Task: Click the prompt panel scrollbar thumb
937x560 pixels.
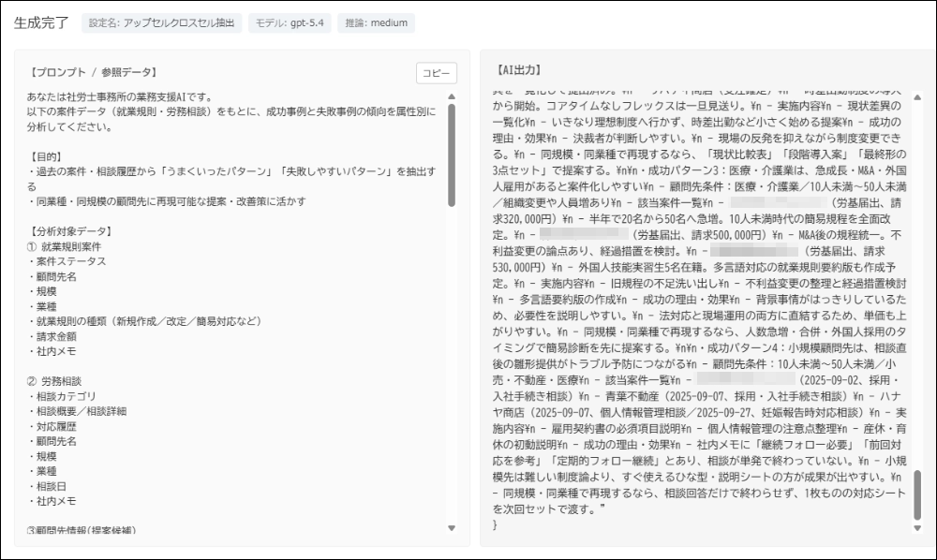Action: [x=452, y=155]
